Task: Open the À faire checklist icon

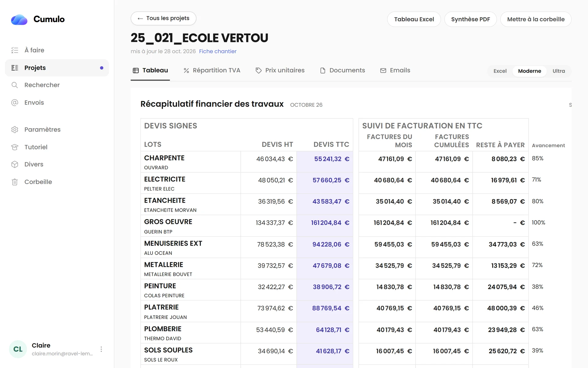Action: point(15,50)
